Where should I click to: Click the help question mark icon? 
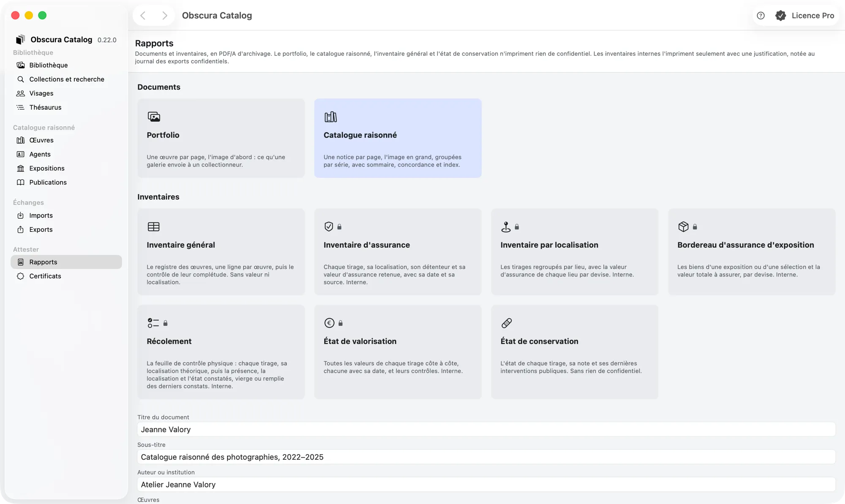tap(760, 16)
